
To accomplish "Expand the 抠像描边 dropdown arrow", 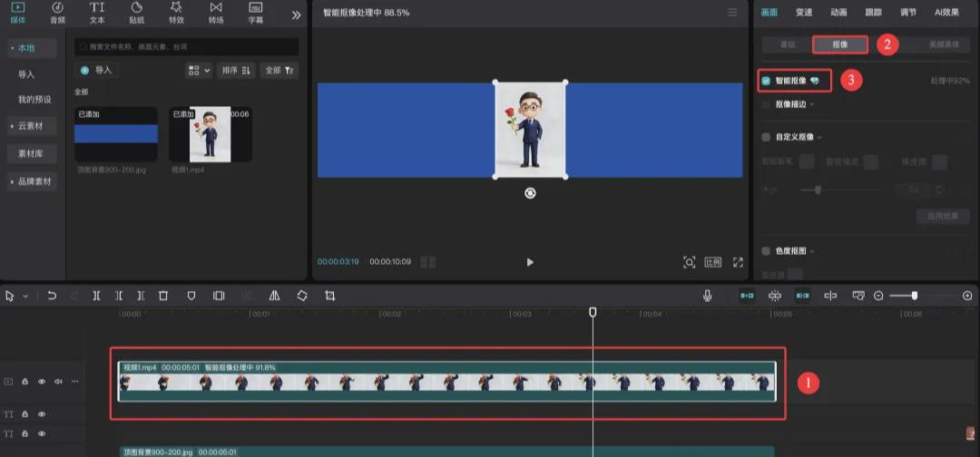I will tap(812, 105).
